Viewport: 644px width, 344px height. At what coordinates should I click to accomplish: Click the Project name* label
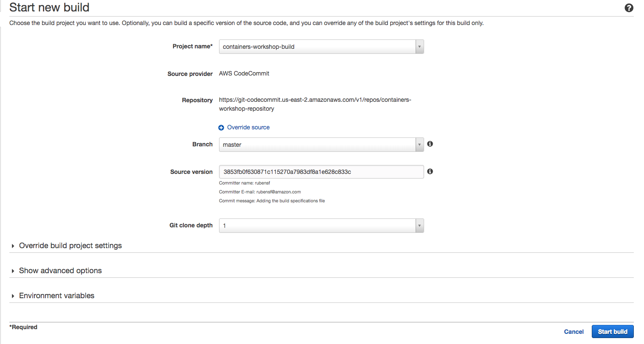point(193,46)
